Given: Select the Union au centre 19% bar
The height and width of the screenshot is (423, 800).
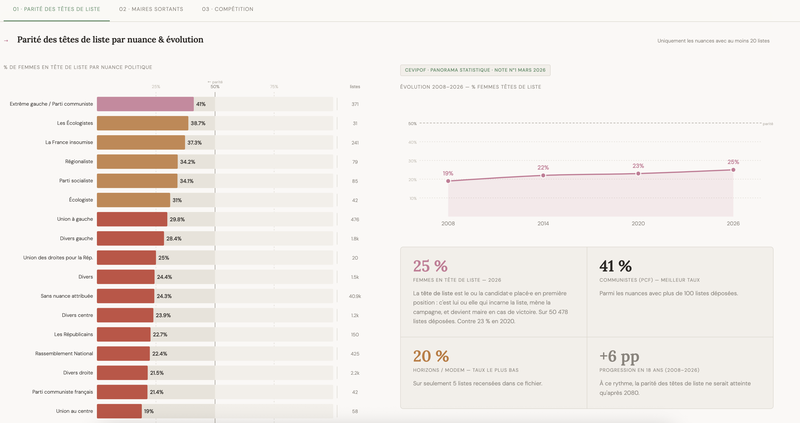Looking at the screenshot, I should coord(119,411).
